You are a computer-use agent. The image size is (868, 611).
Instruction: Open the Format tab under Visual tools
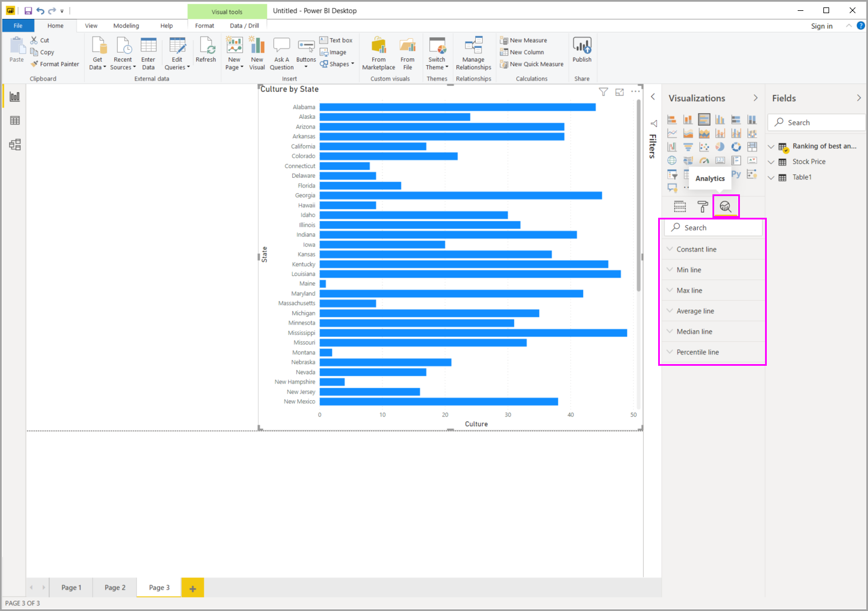click(205, 26)
